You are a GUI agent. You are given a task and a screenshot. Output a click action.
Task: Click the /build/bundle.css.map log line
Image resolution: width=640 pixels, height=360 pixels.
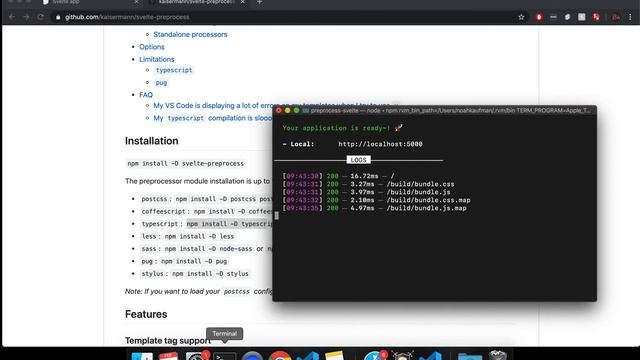click(376, 200)
